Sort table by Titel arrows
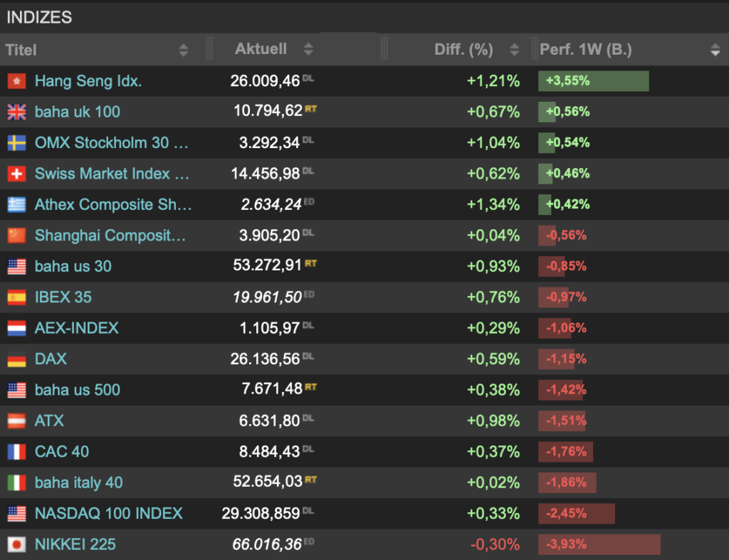This screenshot has height=560, width=729. (184, 51)
